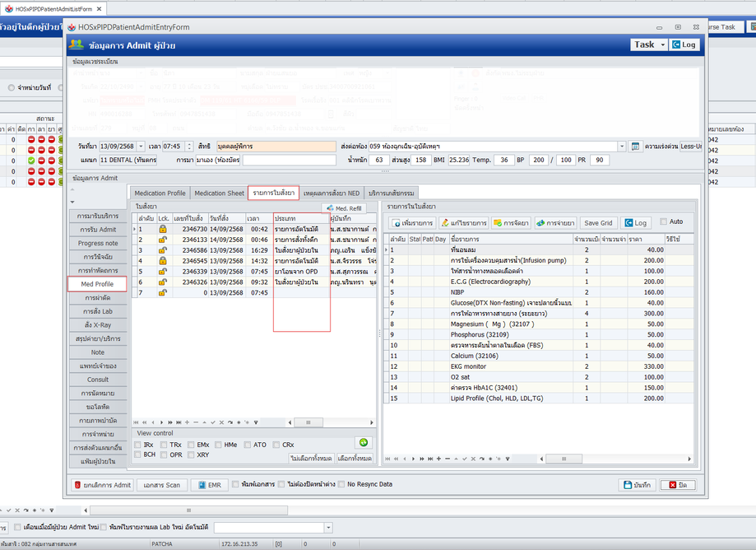
Task: Click the filter funnel icon in prescription list navigator
Action: pyautogui.click(x=256, y=422)
